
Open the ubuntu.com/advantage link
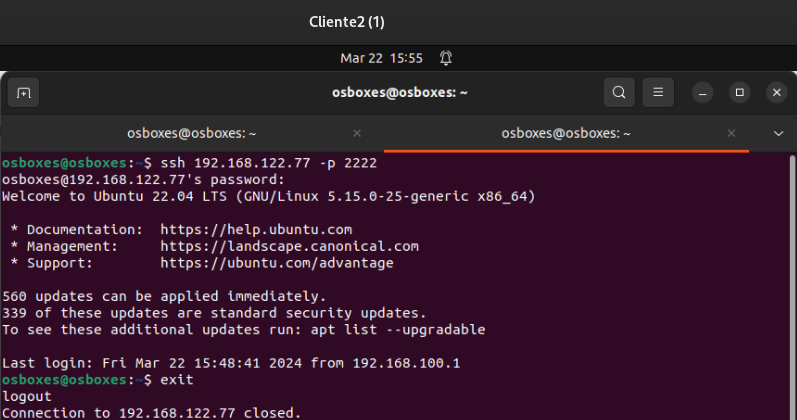pos(277,263)
